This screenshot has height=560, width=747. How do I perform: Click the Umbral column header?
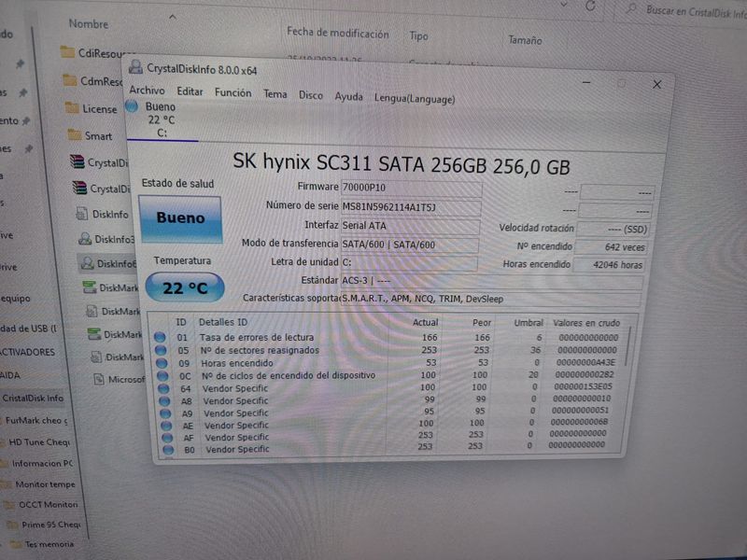point(529,323)
